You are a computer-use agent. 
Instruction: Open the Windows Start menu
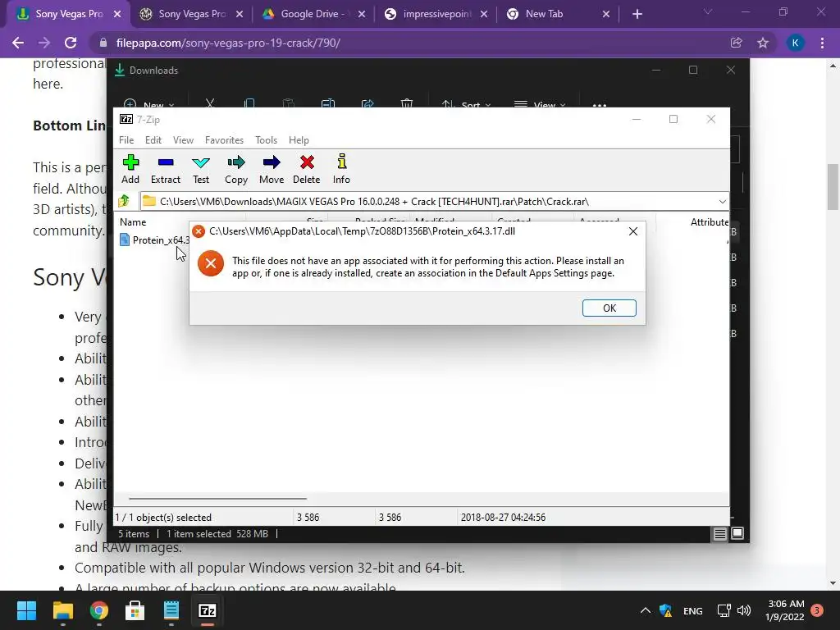pyautogui.click(x=26, y=610)
